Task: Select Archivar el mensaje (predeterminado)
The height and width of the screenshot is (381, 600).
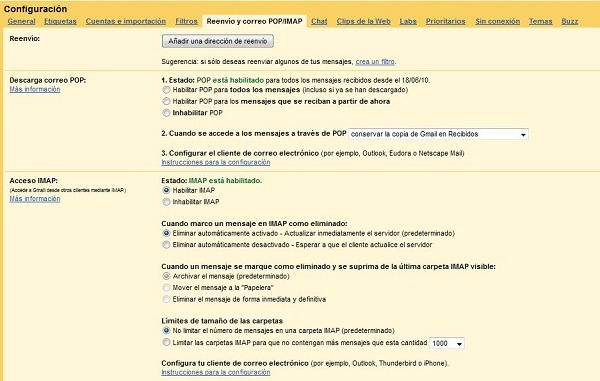Action: (x=166, y=276)
